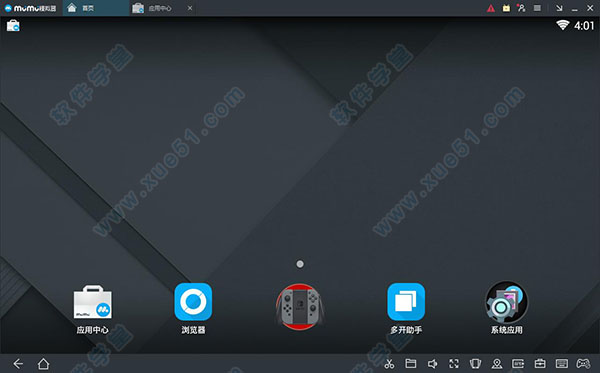Open the toolbox briefcase icon

coord(540,363)
